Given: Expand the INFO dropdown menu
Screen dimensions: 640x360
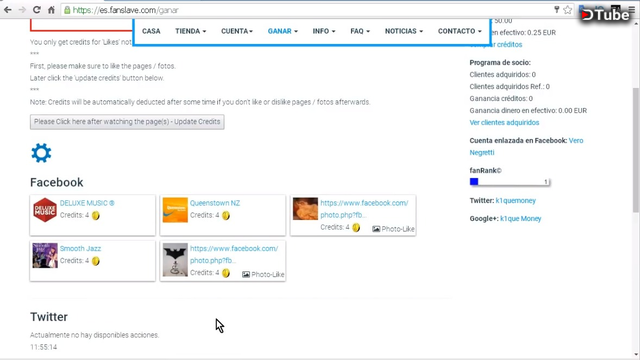Looking at the screenshot, I should coord(324,31).
